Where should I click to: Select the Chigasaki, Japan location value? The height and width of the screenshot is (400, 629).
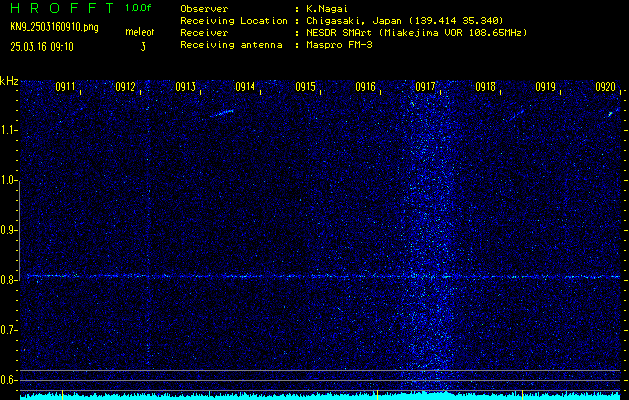pos(405,21)
